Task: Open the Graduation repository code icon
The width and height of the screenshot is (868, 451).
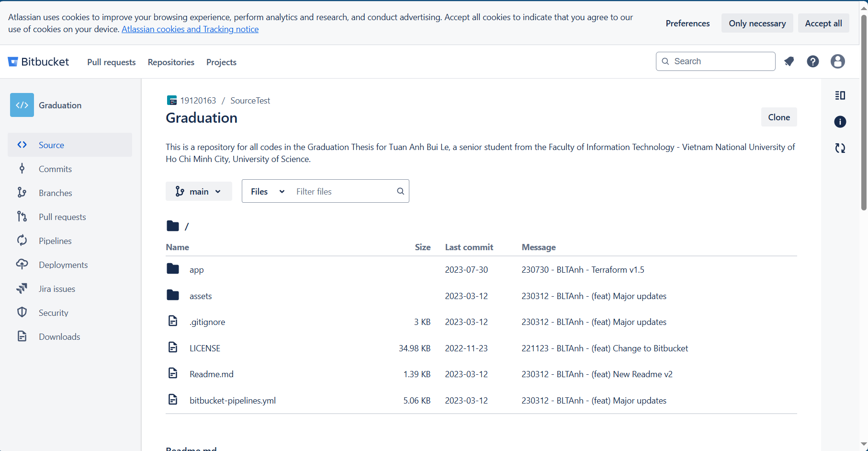Action: (x=22, y=105)
